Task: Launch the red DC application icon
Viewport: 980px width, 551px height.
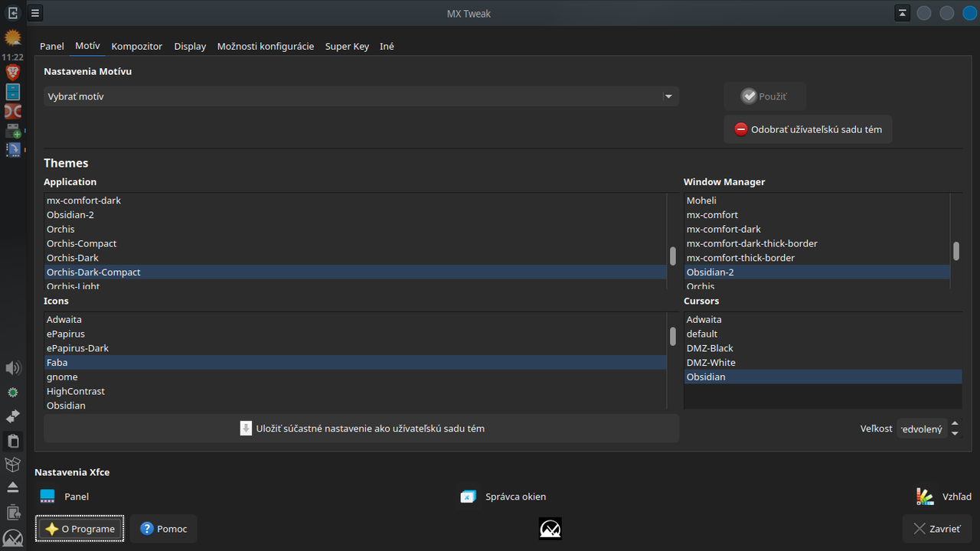Action: coord(12,112)
